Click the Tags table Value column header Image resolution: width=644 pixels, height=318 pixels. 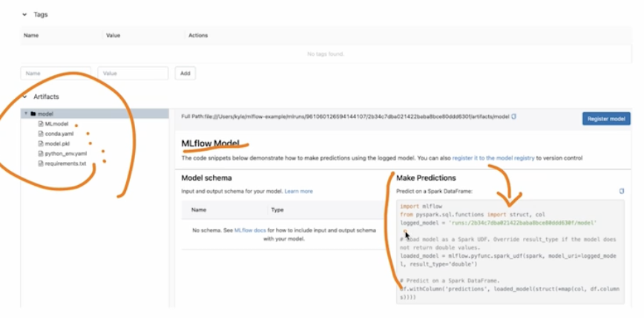point(113,36)
